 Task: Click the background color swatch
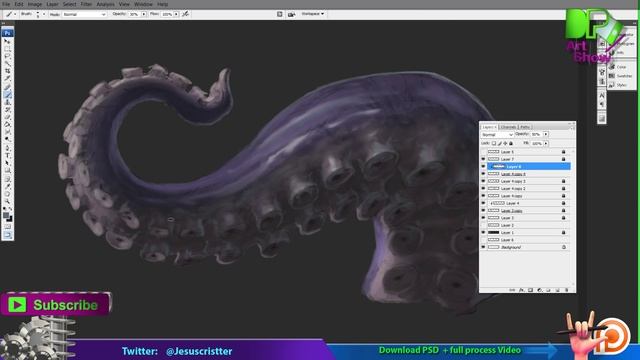click(10, 220)
